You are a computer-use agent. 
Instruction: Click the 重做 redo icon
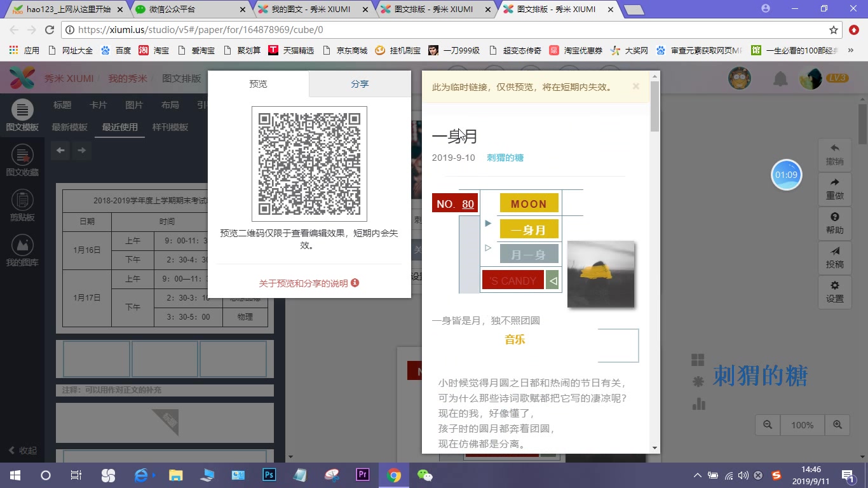(x=834, y=188)
